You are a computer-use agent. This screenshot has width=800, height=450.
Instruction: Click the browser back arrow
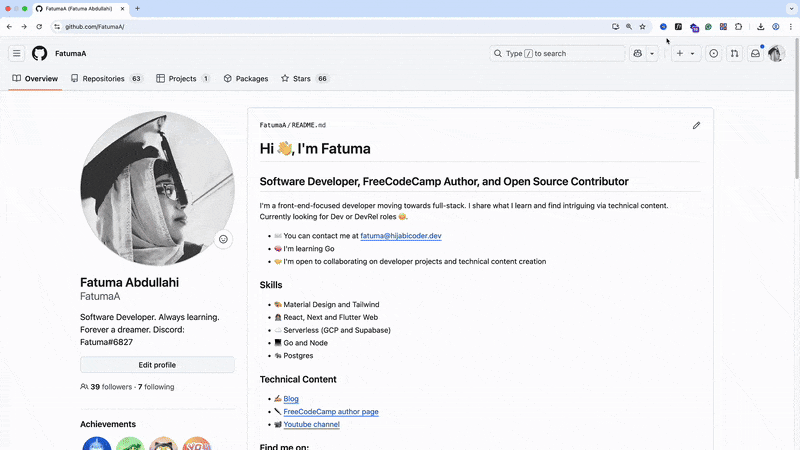[x=9, y=27]
